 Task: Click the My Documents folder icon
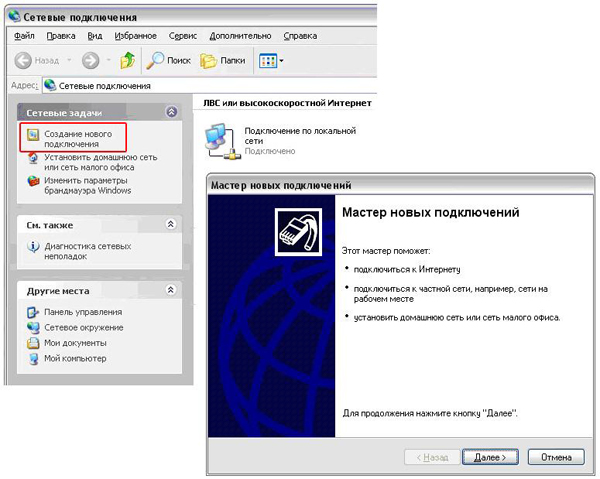(x=33, y=343)
